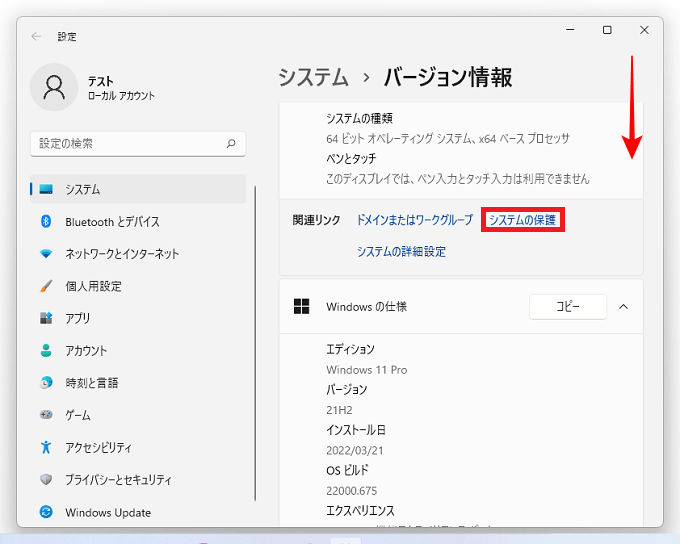This screenshot has height=544, width=680.
Task: Open Bluetooth とデバイス settings
Action: coord(138,222)
